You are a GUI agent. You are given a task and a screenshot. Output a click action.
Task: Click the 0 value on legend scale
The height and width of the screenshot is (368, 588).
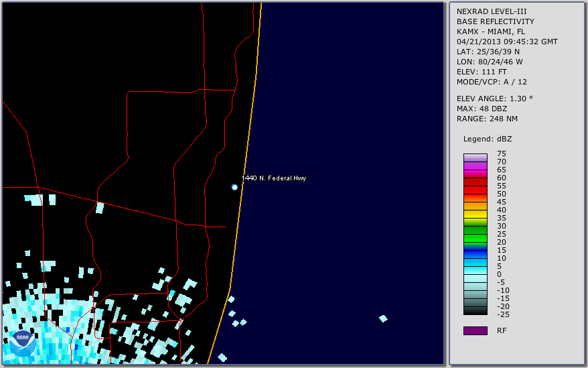click(x=499, y=274)
